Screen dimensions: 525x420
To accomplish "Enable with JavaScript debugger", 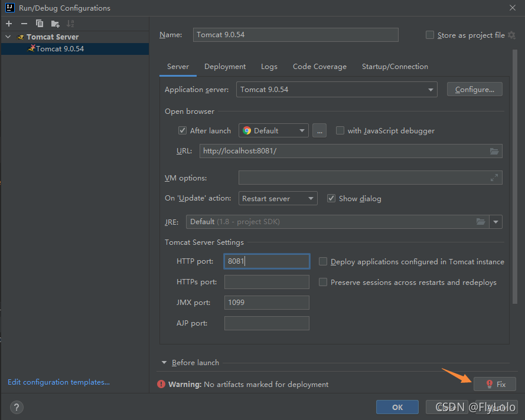I will coord(340,130).
